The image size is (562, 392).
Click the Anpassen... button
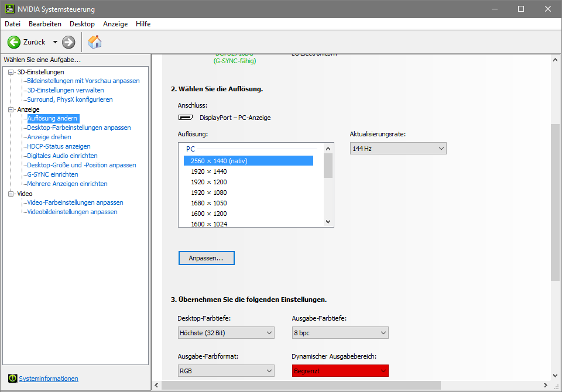(207, 258)
